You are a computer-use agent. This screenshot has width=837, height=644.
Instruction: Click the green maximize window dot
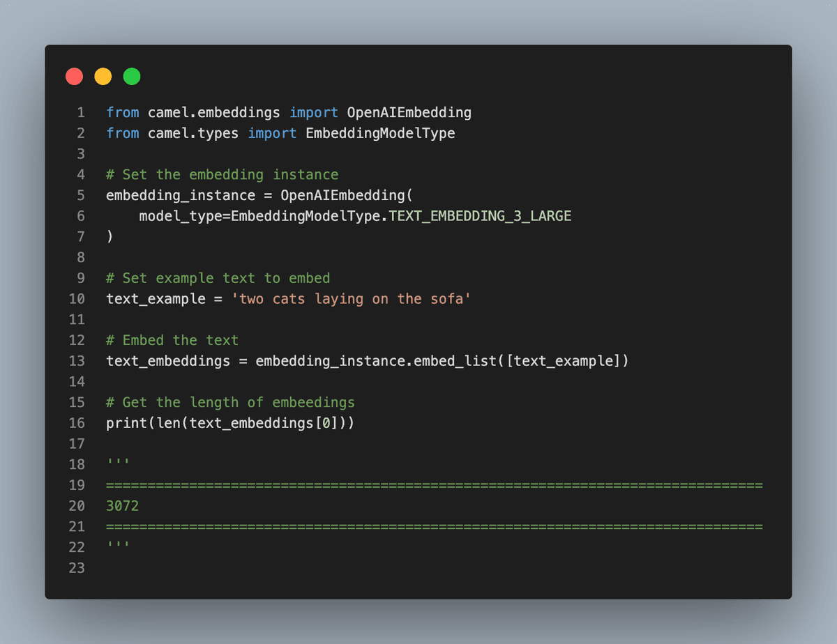tap(132, 77)
